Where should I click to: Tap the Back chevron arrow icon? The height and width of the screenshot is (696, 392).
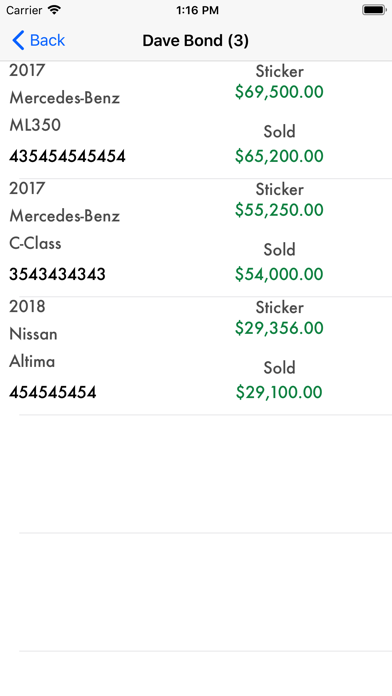coord(18,40)
